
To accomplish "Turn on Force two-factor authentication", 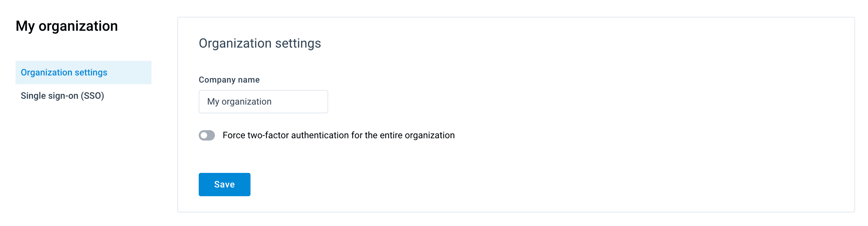I will [x=206, y=135].
